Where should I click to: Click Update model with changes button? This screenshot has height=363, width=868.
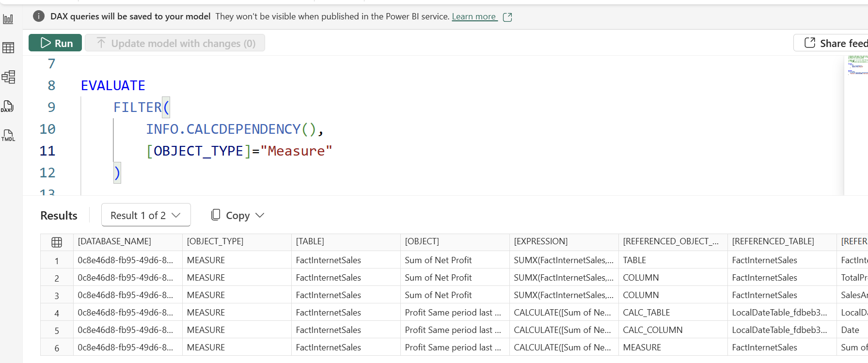pos(175,43)
